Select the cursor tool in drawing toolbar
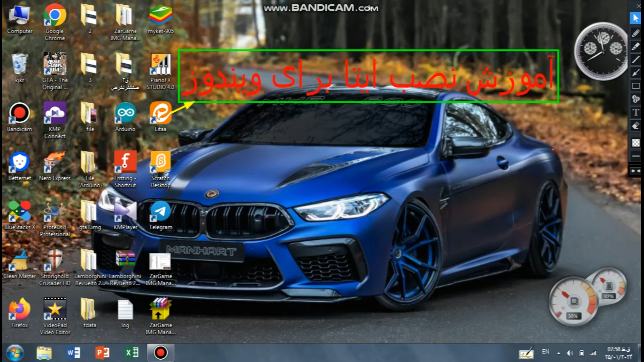 636,18
